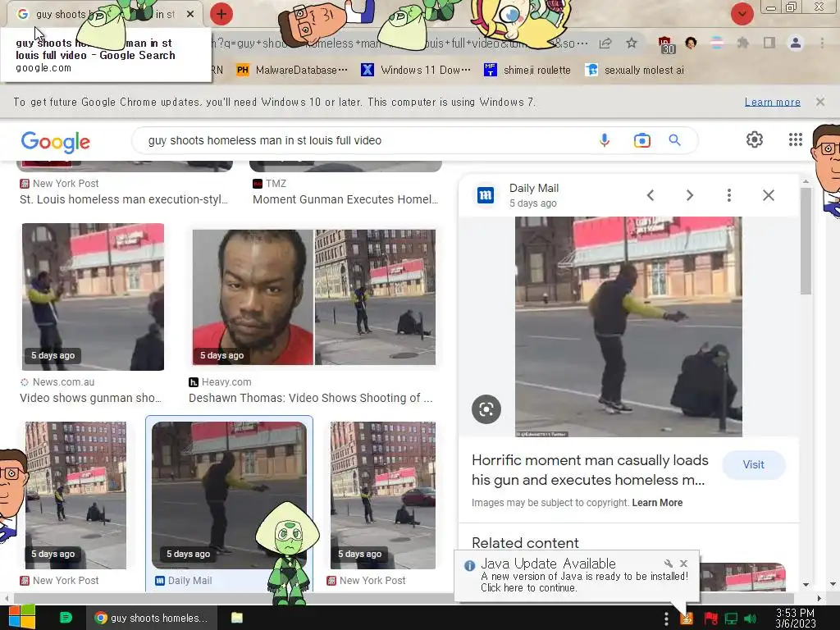Open the Java balloon wrench options icon
Image resolution: width=840 pixels, height=630 pixels.
point(668,564)
